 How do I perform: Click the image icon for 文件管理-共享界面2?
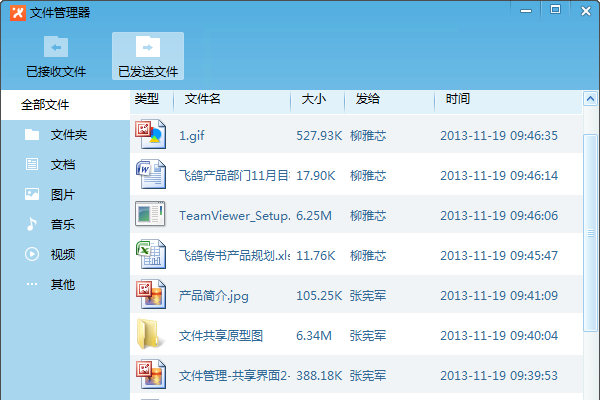151,374
